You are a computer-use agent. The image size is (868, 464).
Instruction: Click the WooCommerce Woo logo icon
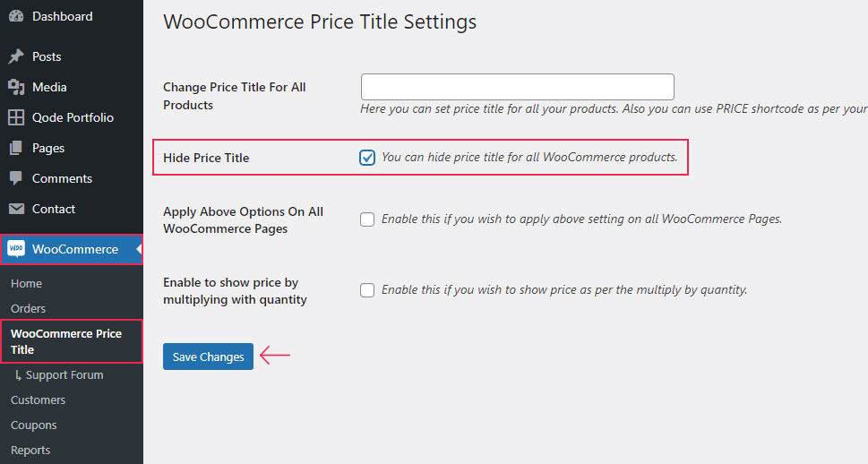[16, 249]
